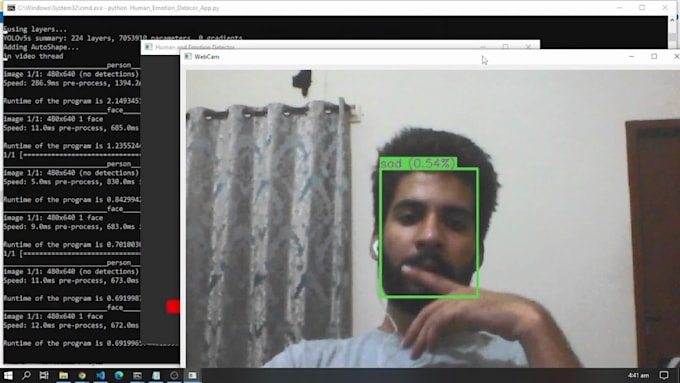Click 'Runtime of the program is 1.2355' line
680x383 pixels.
click(72, 146)
